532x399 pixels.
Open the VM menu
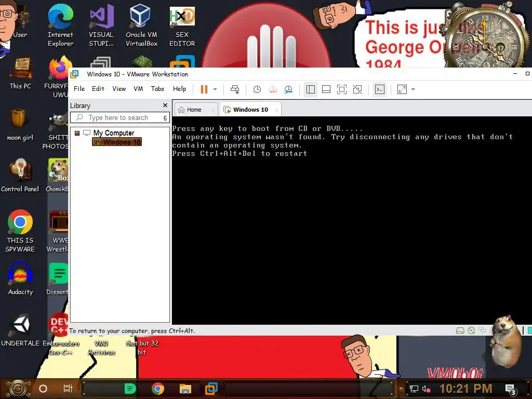click(138, 88)
